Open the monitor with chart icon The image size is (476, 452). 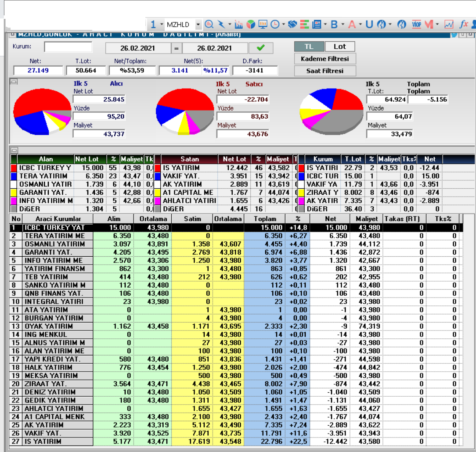point(263,24)
